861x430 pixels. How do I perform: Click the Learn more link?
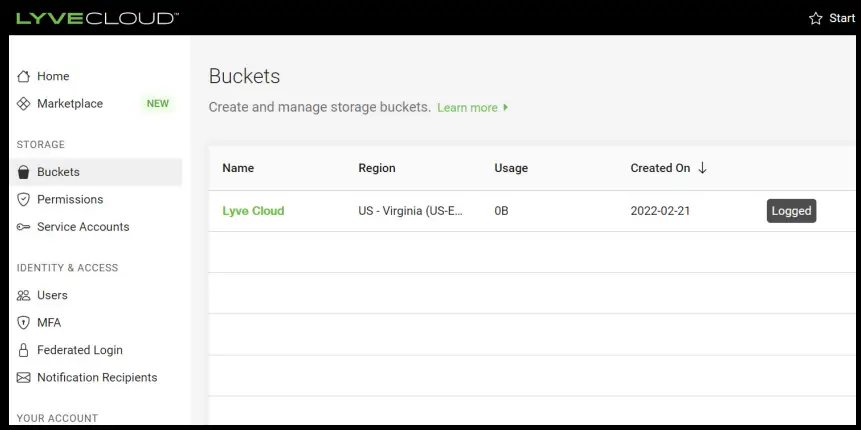point(467,107)
